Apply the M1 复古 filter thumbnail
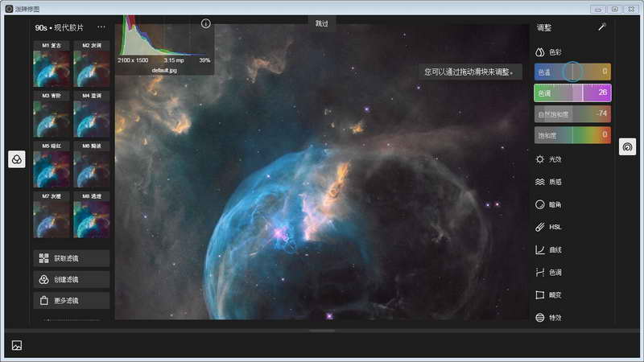The image size is (644, 362). (51, 64)
